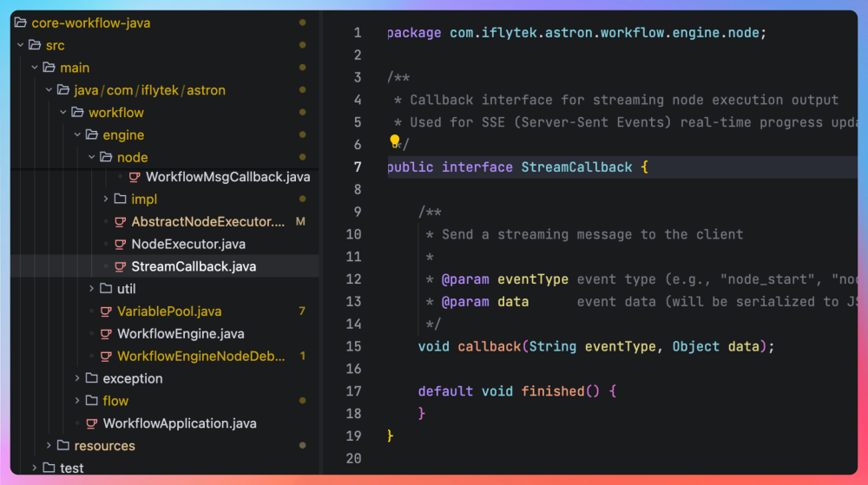Click the callback method name on line 15
This screenshot has height=485, width=868.
coord(490,346)
